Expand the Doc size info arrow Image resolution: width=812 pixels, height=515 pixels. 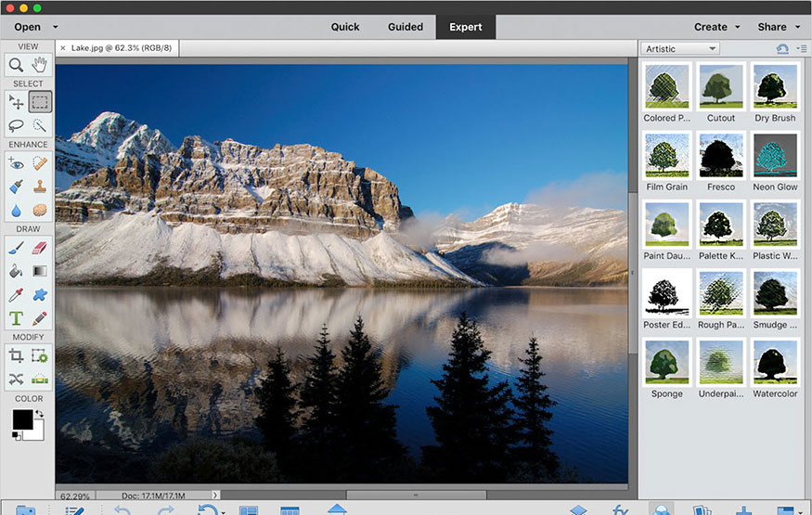tap(215, 496)
